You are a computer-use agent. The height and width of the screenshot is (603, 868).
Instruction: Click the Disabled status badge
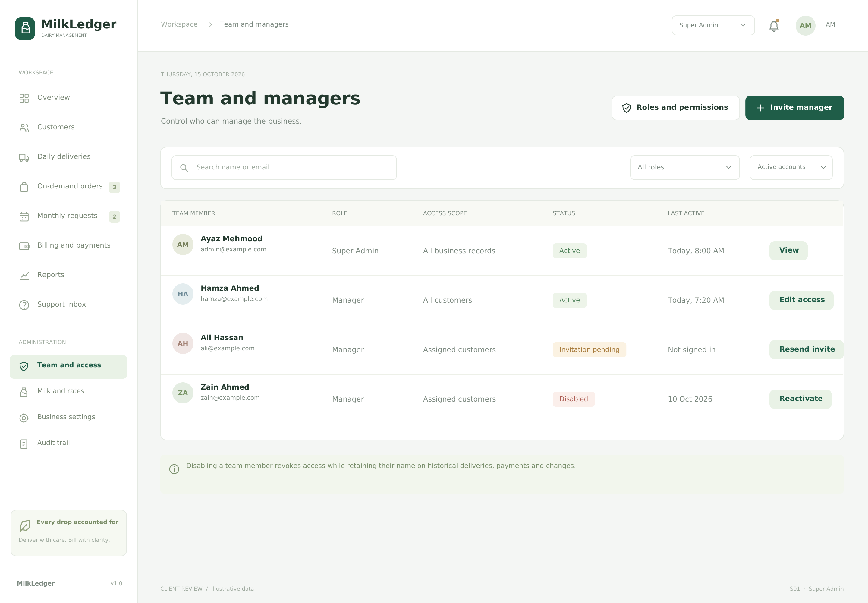tap(573, 399)
